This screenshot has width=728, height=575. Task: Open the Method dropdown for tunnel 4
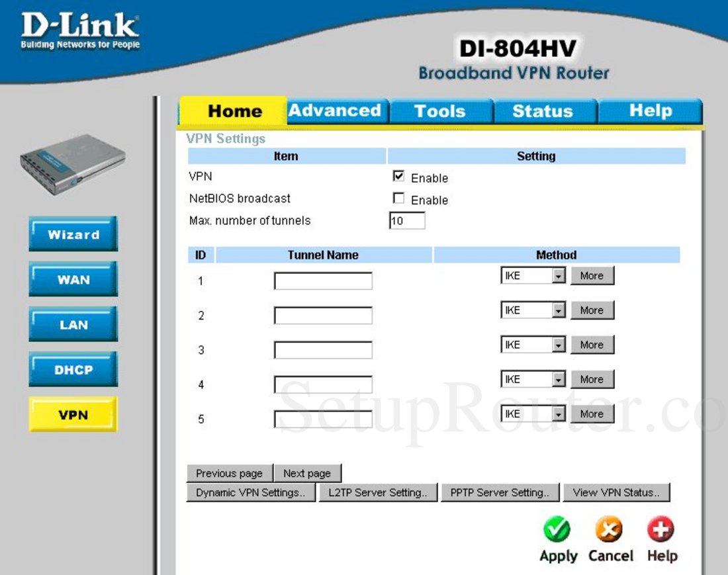[x=533, y=379]
